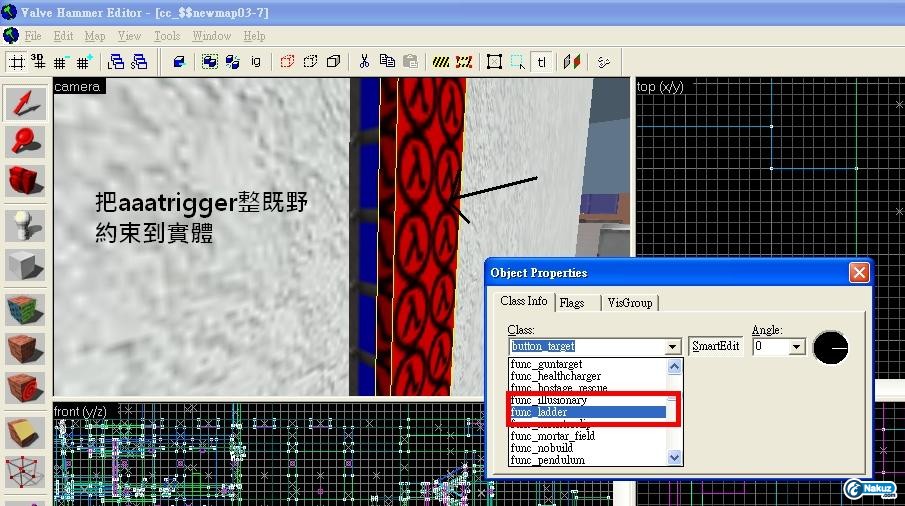The width and height of the screenshot is (905, 506).
Task: Click the class list scroll-down arrow
Action: (x=674, y=458)
